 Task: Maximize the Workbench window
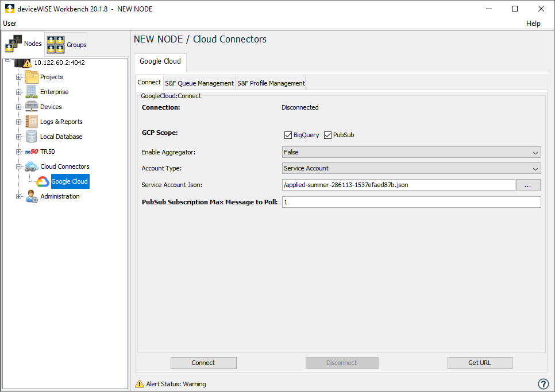pyautogui.click(x=515, y=9)
